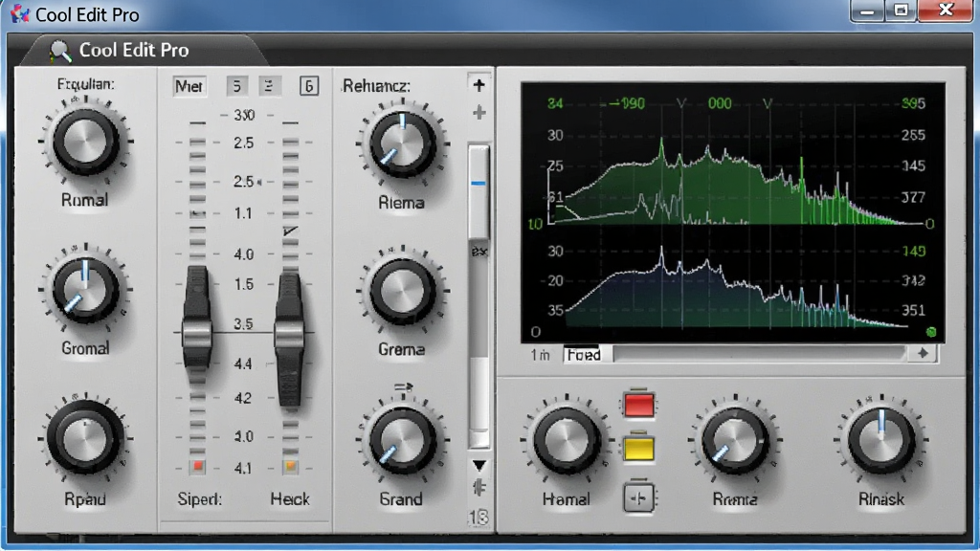Click the split icon button below yellow
Image resolution: width=980 pixels, height=551 pixels.
coord(638,497)
